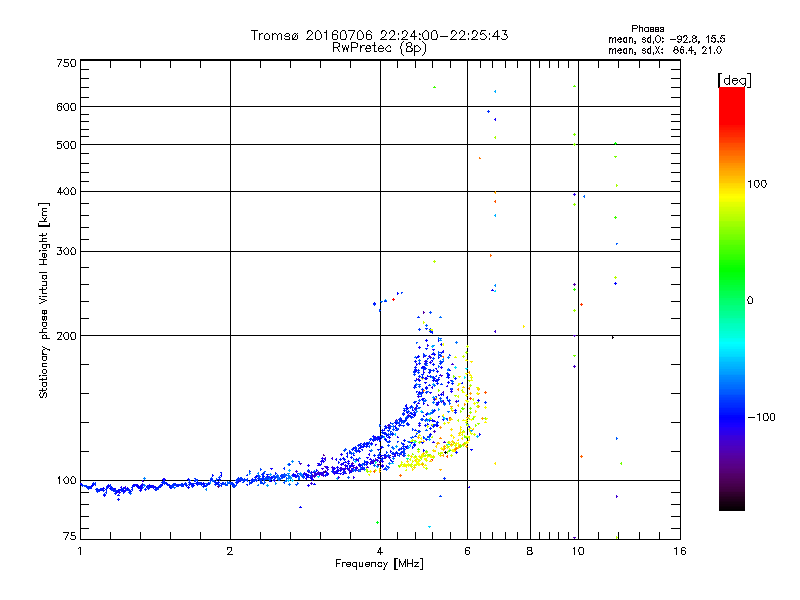Click the 'mean, sd,X: 86.4, 21.0' line
Viewport: 800px width, 600px height.
[665, 50]
